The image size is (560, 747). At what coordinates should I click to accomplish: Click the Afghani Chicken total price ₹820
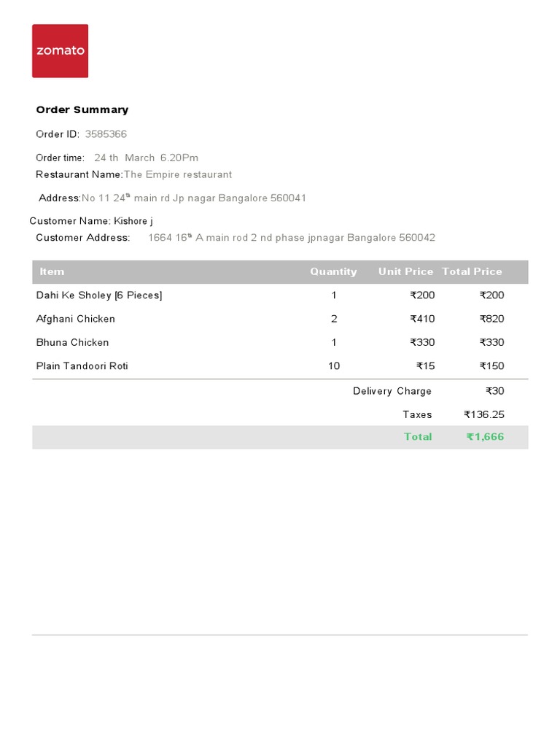491,319
